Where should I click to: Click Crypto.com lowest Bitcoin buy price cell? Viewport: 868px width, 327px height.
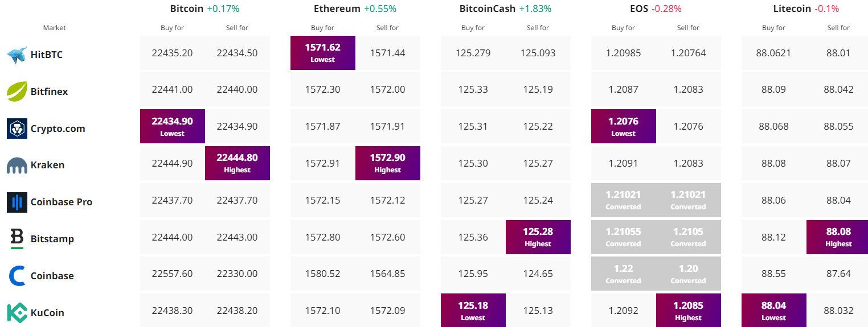173,126
